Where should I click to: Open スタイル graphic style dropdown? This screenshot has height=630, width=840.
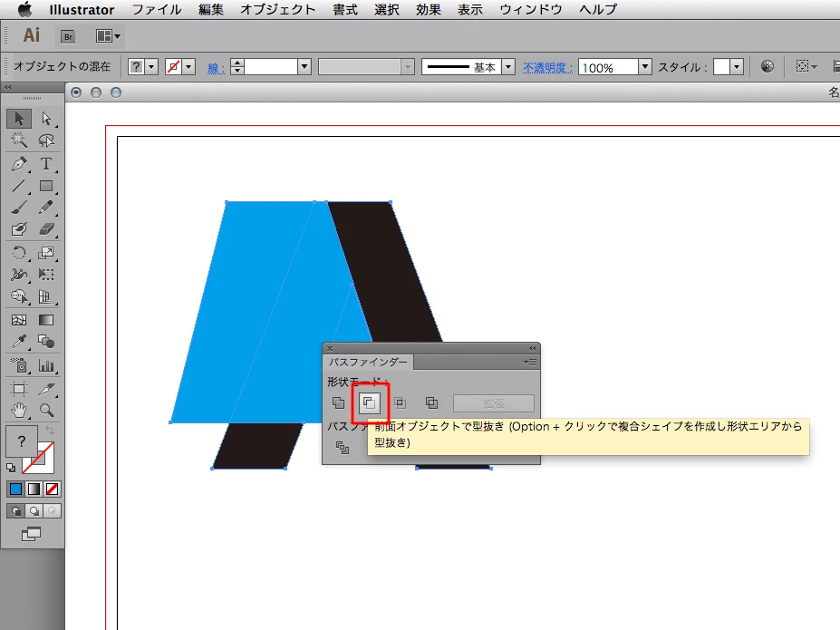737,67
